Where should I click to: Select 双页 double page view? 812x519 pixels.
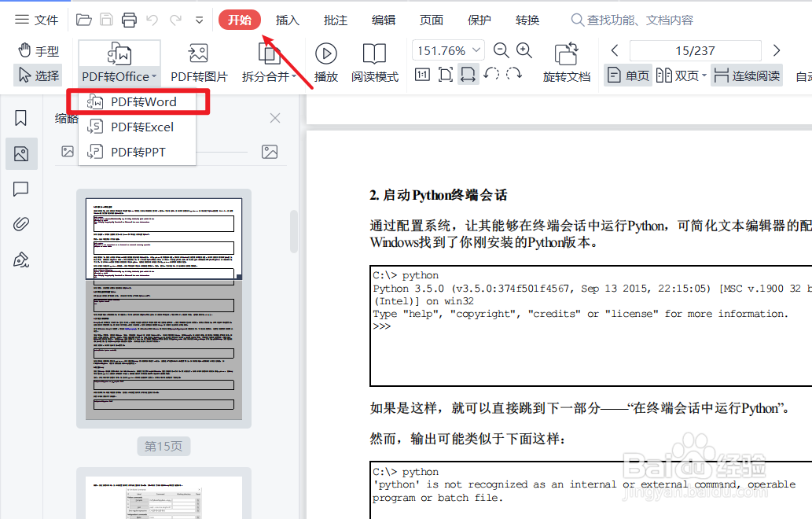coord(678,75)
